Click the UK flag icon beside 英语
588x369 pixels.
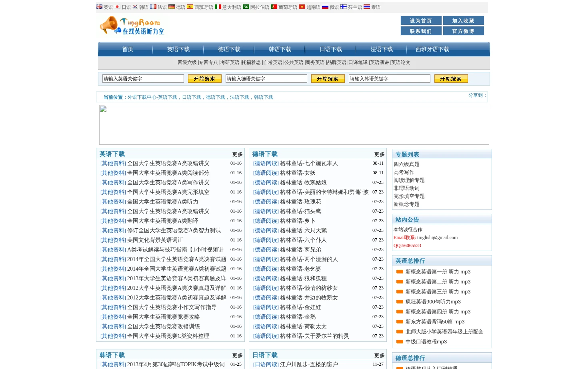(x=99, y=7)
